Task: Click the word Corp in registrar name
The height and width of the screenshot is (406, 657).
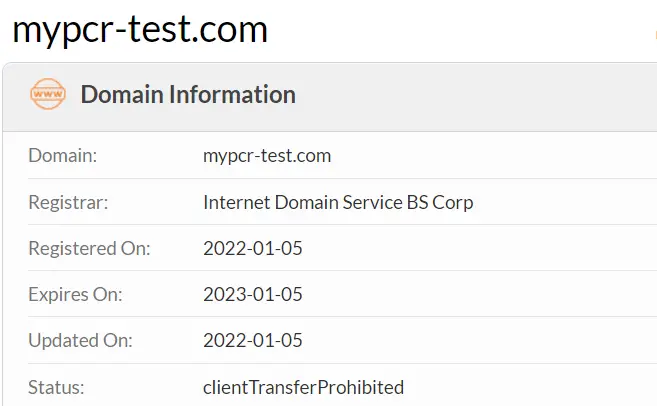Action: click(453, 203)
